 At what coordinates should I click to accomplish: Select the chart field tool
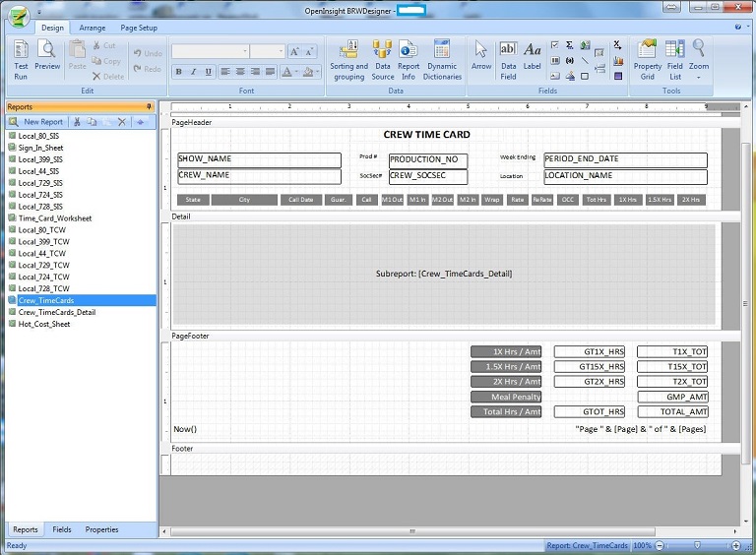pos(618,61)
